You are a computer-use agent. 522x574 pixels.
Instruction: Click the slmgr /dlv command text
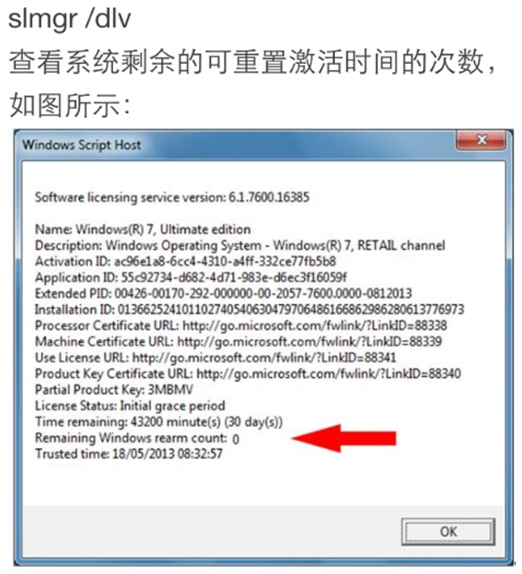click(70, 18)
